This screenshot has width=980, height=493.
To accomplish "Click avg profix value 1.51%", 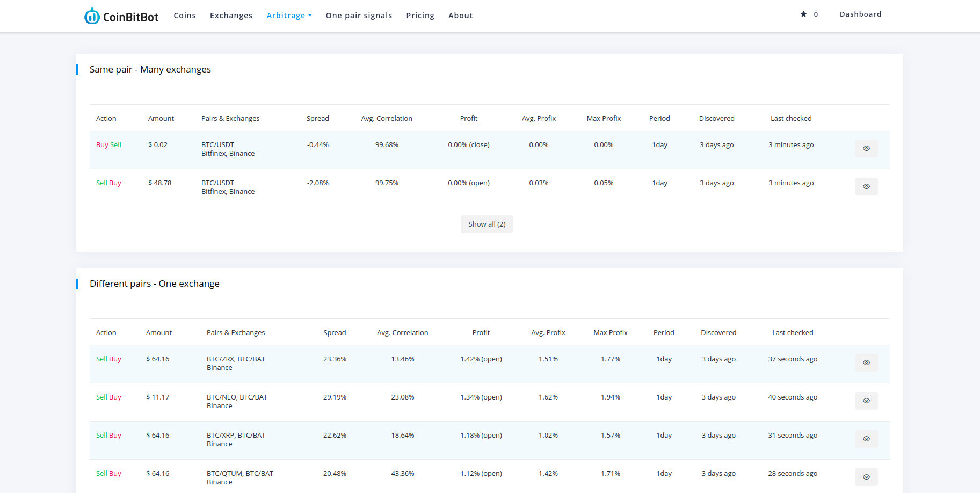I will click(x=548, y=359).
